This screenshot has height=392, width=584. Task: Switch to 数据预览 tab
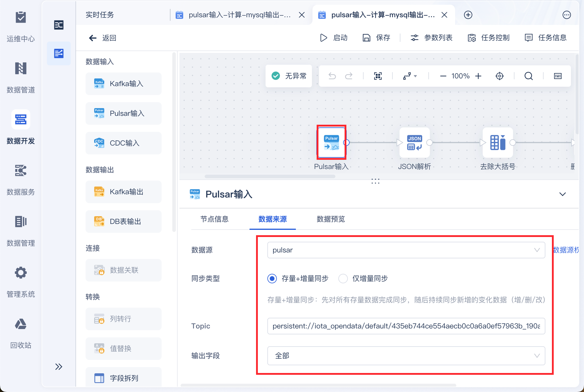tap(331, 219)
